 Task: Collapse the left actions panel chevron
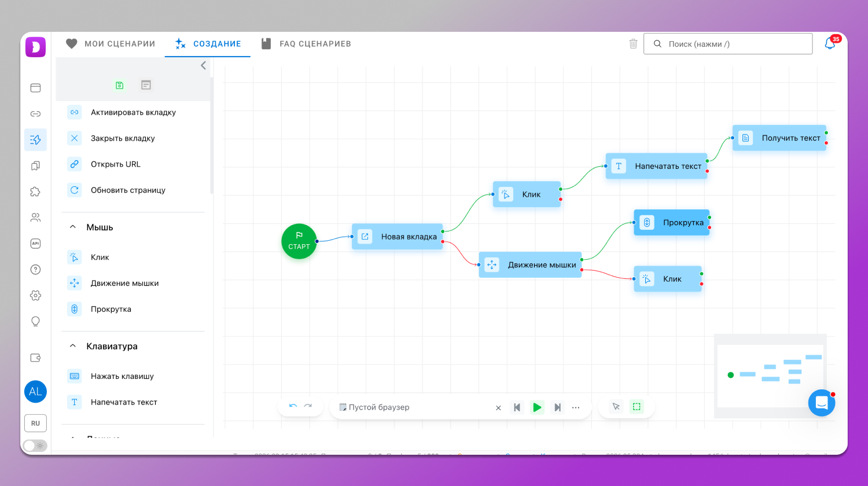click(x=203, y=65)
